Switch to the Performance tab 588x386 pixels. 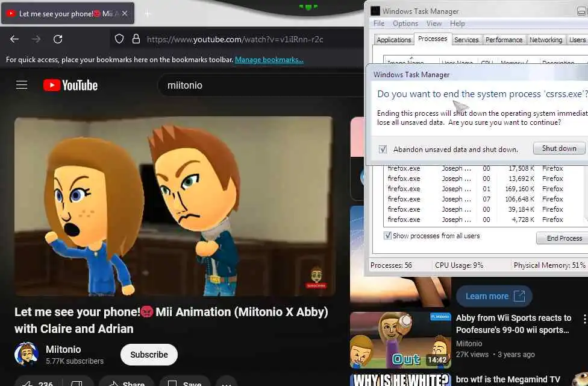tap(504, 39)
